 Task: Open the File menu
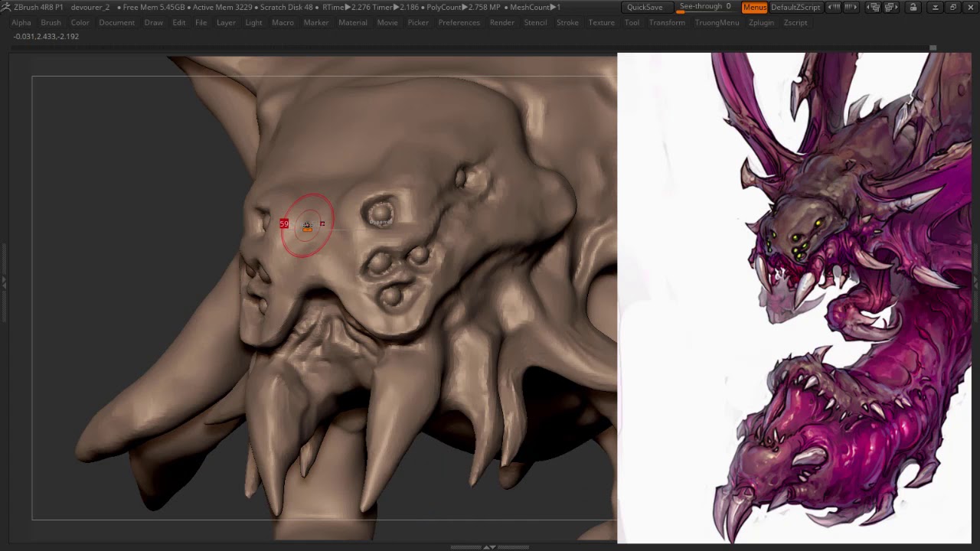[201, 22]
